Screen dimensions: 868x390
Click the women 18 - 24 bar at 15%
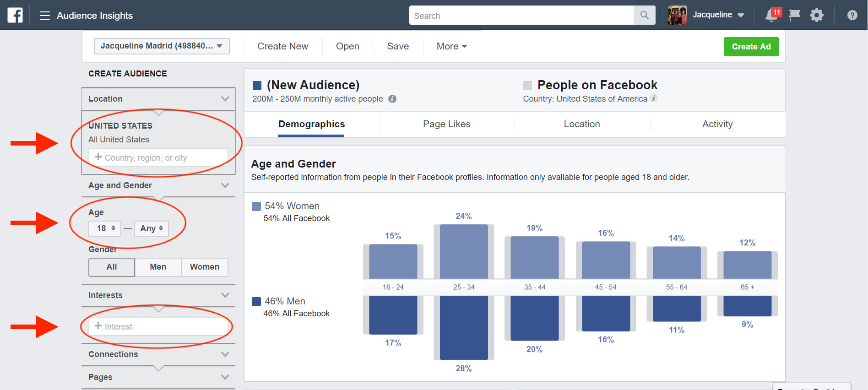tap(393, 261)
